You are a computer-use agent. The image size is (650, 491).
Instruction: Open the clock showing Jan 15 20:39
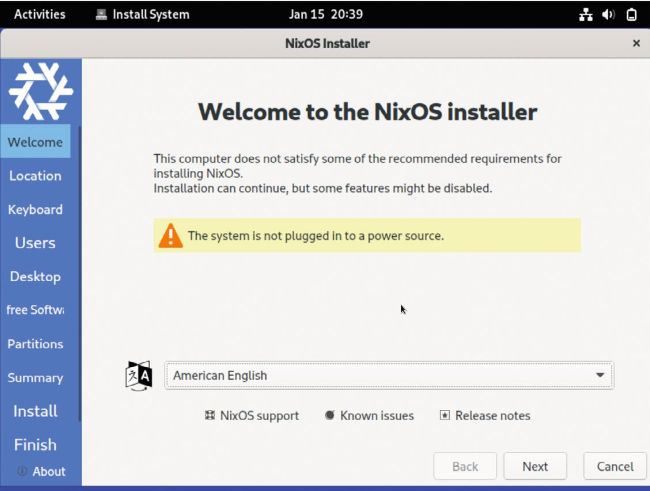click(325, 15)
